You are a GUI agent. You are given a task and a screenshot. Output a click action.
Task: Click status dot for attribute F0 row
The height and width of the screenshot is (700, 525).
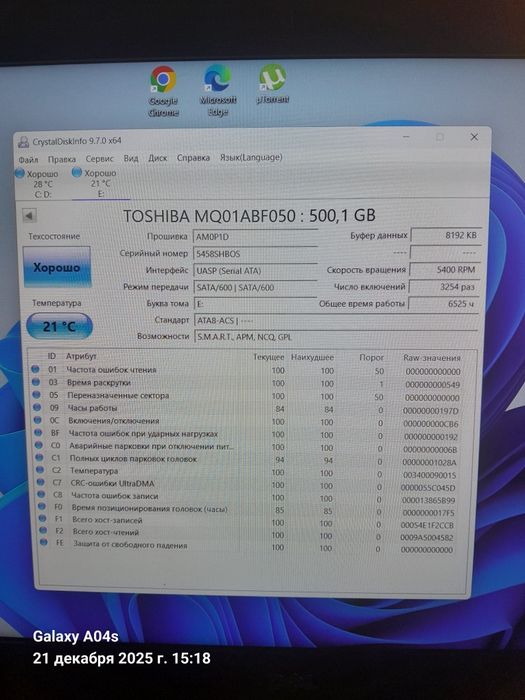coord(42,507)
